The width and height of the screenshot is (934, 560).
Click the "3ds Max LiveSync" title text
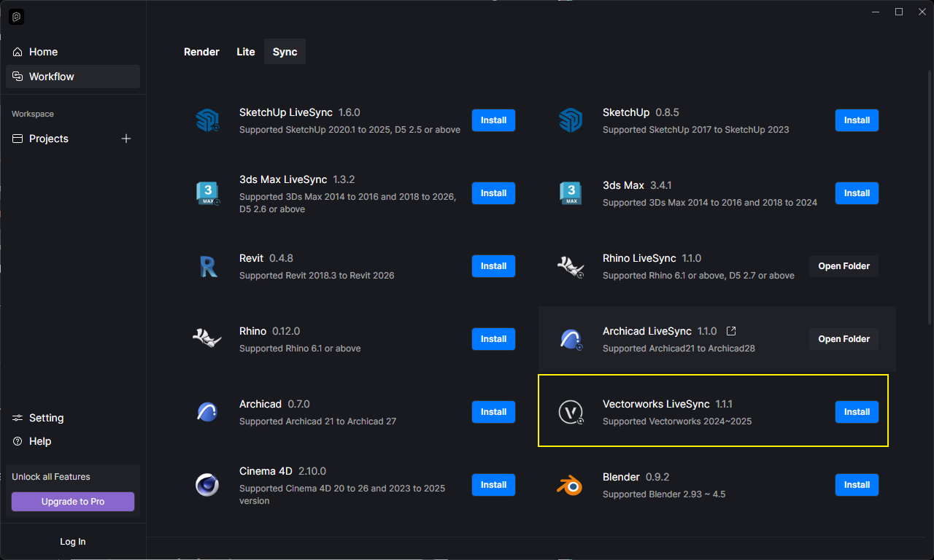click(283, 179)
